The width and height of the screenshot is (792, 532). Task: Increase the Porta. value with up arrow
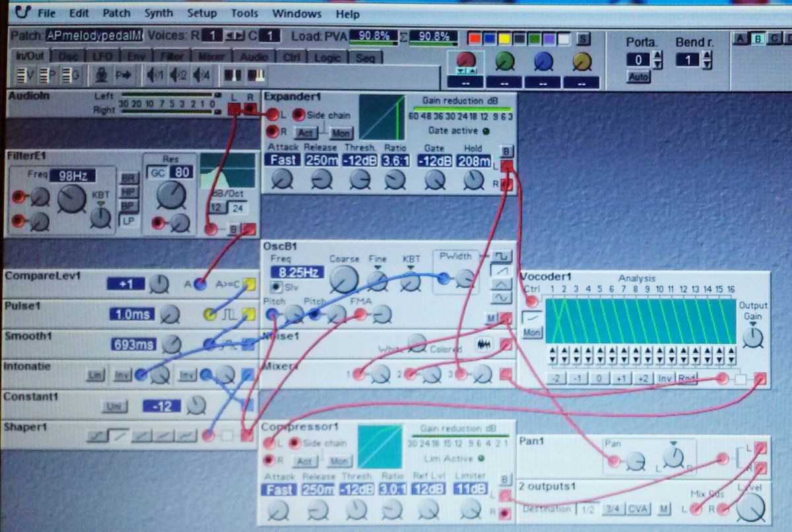click(657, 56)
